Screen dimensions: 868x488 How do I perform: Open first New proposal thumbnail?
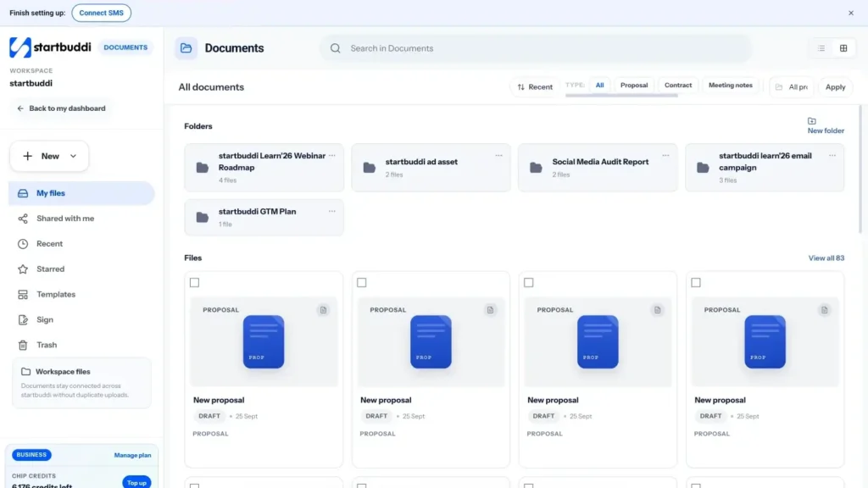pyautogui.click(x=264, y=342)
